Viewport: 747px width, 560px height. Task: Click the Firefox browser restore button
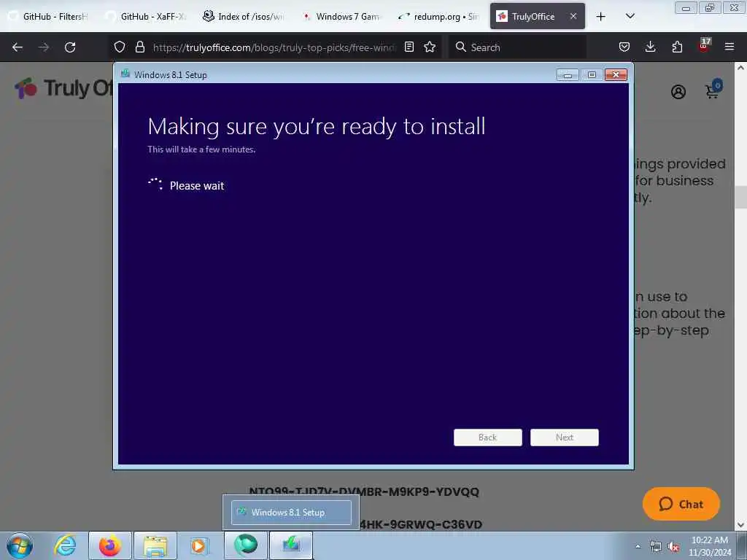pos(710,8)
